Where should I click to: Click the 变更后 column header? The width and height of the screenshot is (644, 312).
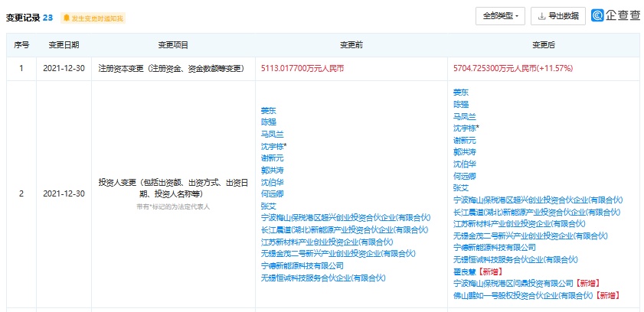[544, 45]
